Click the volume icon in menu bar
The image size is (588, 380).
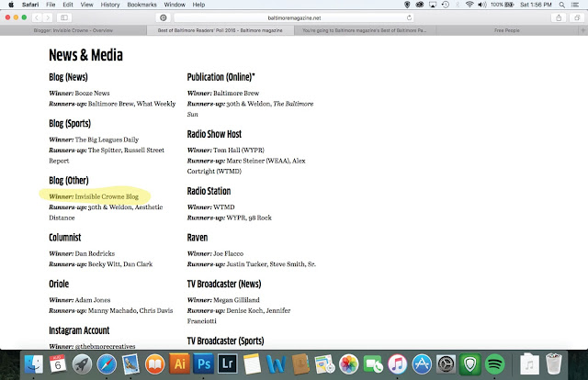[x=481, y=5]
